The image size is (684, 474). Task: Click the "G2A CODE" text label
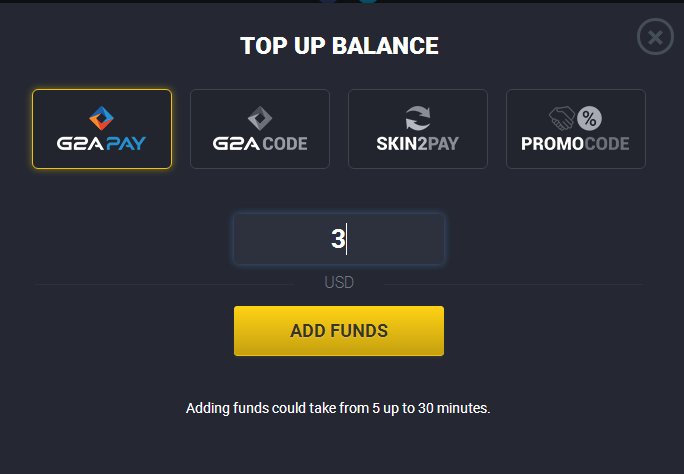(x=260, y=144)
